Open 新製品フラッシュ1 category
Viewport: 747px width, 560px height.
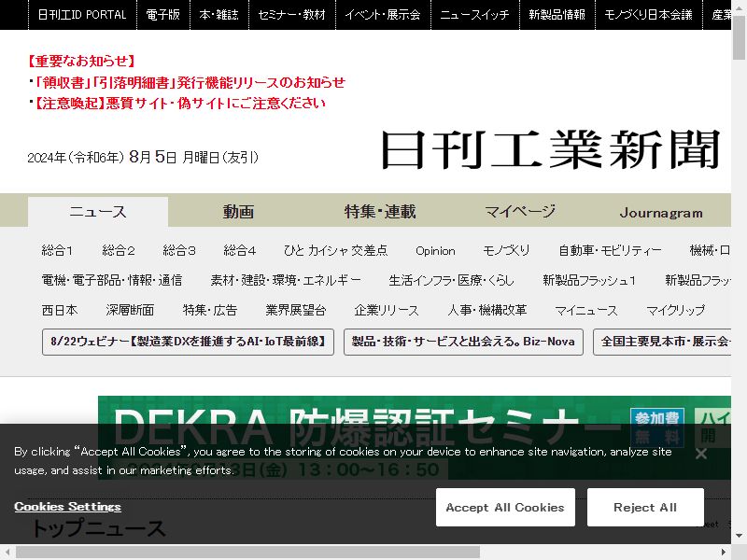coord(589,281)
